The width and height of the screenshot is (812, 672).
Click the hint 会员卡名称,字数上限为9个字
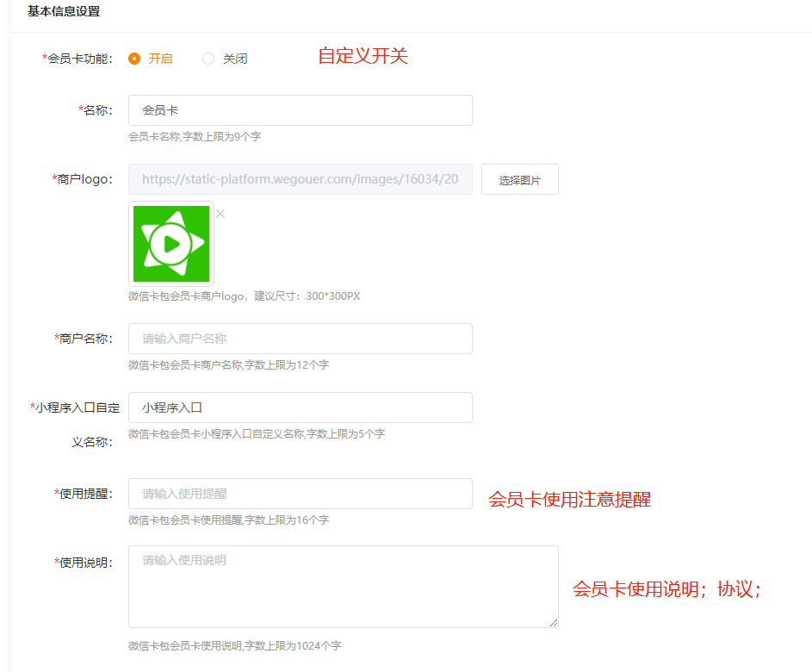pos(195,137)
